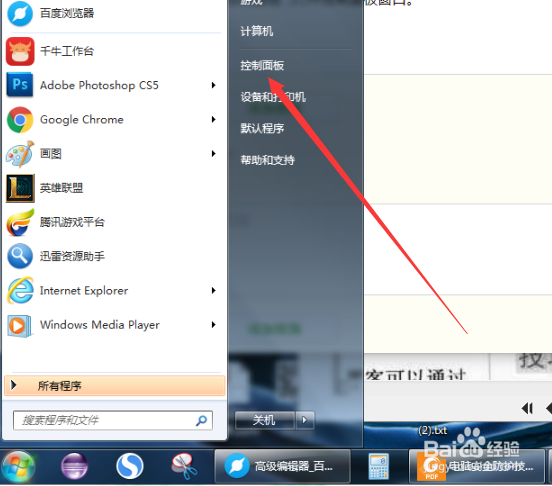Open the calculator icon on the taskbar
Screen dimensions: 552x486
click(378, 467)
